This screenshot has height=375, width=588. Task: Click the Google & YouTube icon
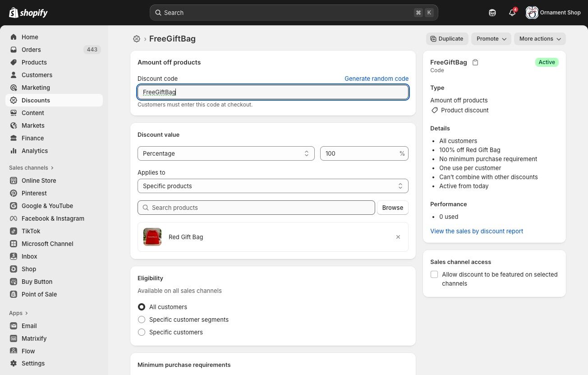tap(14, 206)
